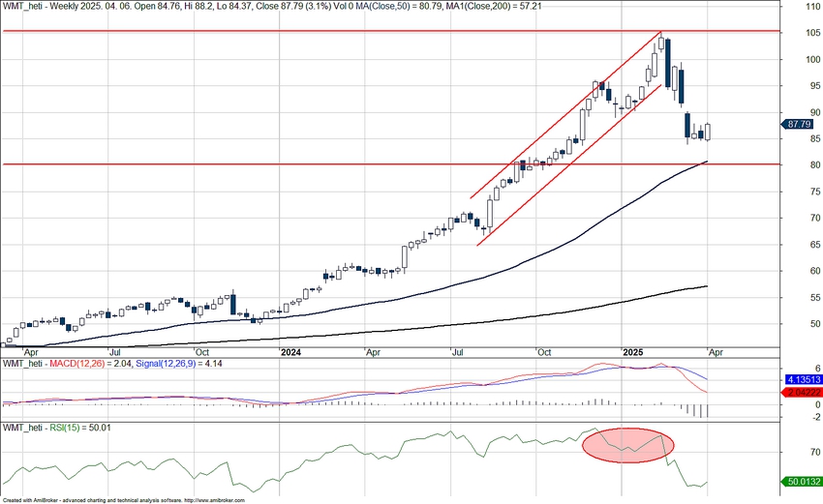Click the Apr label right after 2025
This screenshot has width=823, height=504.
(716, 352)
